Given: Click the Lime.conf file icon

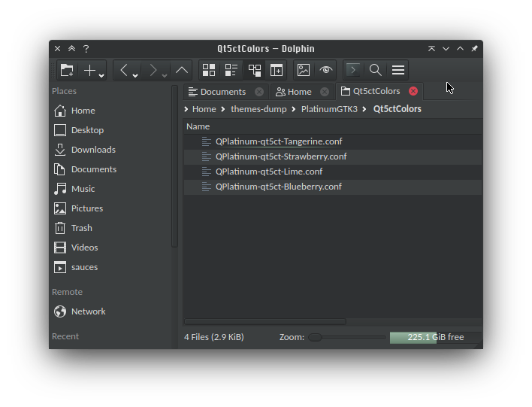Looking at the screenshot, I should [x=207, y=172].
